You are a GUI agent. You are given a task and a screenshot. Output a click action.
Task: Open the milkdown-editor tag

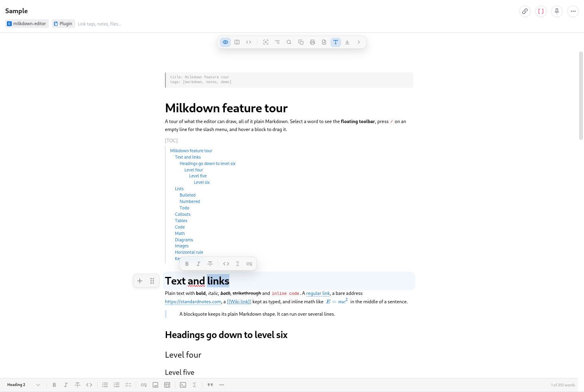tap(27, 24)
